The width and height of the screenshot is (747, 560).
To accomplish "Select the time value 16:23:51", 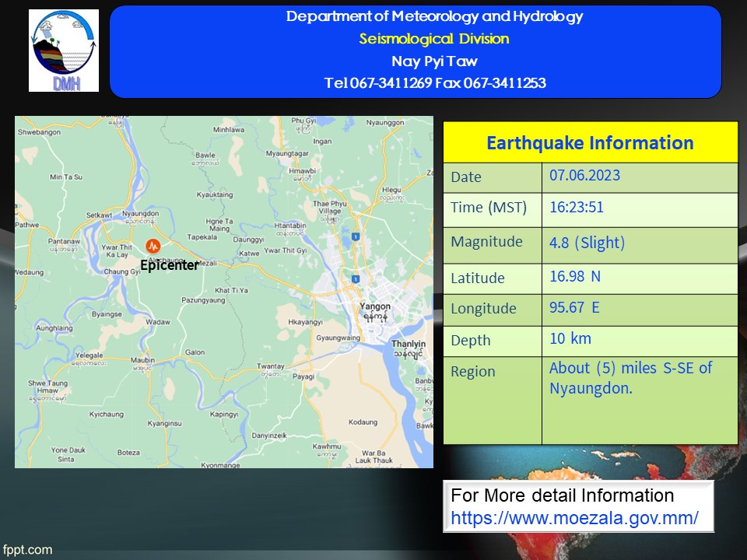I will (x=577, y=207).
